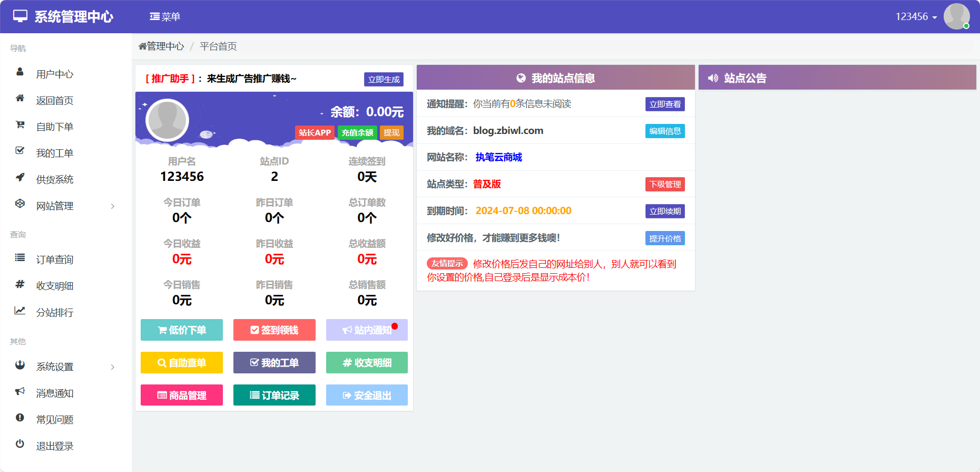Click the shopping cart icon for 自助下单
Image resolution: width=980 pixels, height=472 pixels.
point(20,124)
